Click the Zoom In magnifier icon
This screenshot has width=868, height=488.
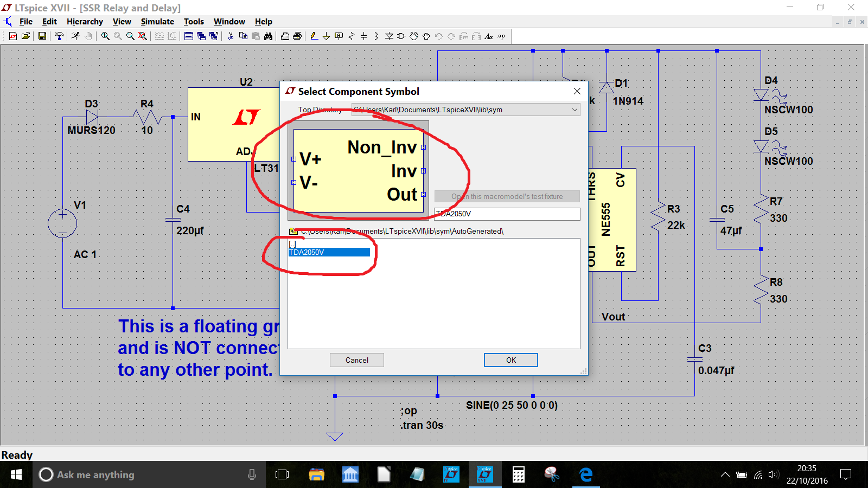105,36
